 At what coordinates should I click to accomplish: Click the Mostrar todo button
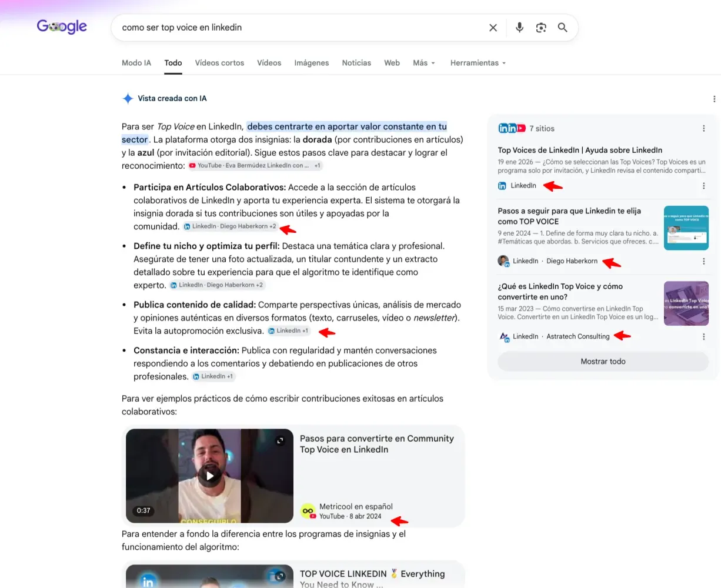tap(603, 362)
